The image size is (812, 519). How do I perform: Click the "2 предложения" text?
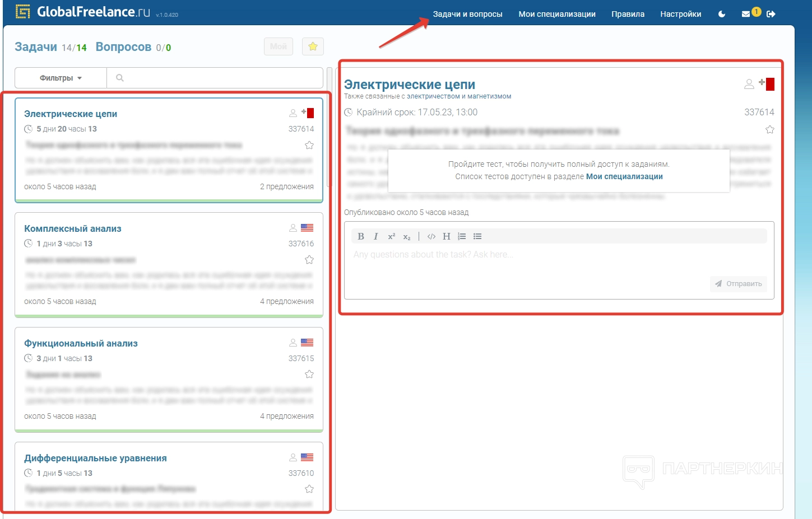[287, 186]
